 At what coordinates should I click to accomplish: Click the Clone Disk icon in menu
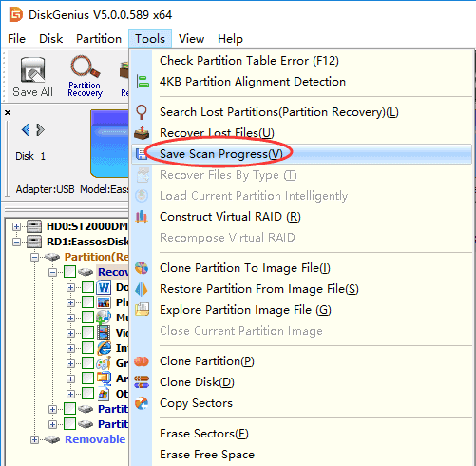tap(142, 382)
